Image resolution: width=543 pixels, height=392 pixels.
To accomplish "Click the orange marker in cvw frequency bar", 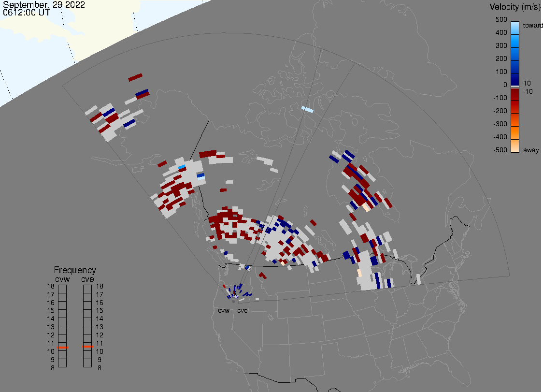I will (x=62, y=347).
